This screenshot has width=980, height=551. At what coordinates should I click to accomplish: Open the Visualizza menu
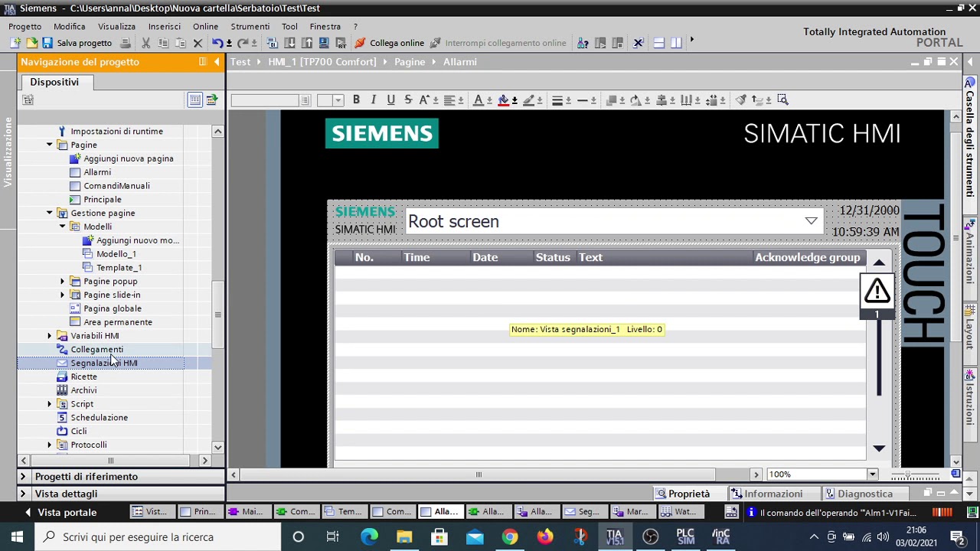(117, 26)
